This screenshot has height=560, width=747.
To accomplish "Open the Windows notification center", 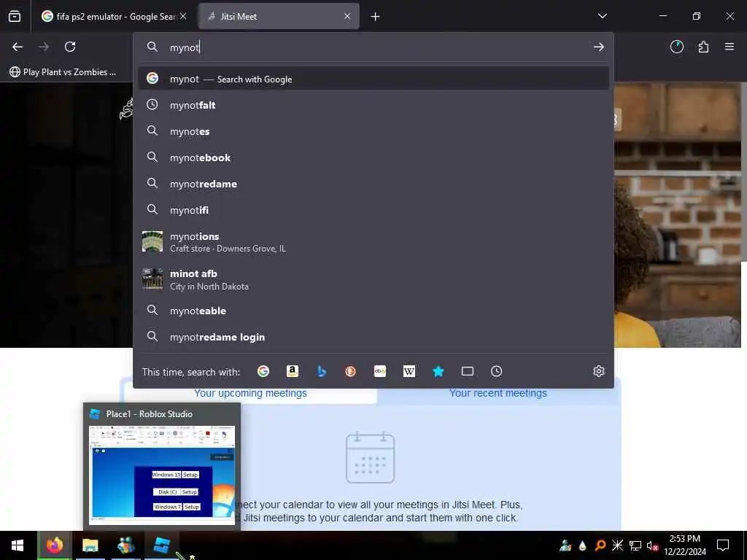I will pos(723,545).
